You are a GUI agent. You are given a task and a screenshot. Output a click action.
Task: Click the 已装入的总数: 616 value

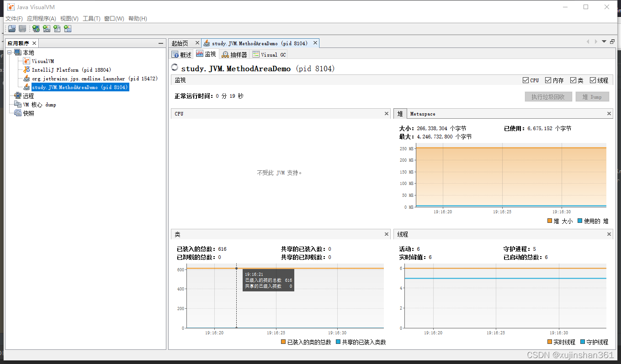click(x=202, y=249)
